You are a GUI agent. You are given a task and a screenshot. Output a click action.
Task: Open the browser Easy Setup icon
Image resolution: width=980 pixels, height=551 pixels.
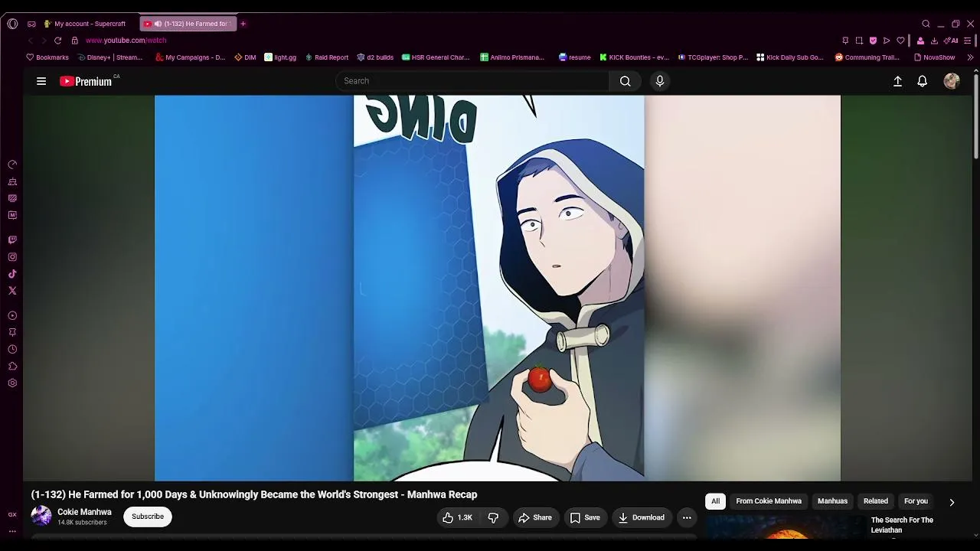pyautogui.click(x=968, y=41)
